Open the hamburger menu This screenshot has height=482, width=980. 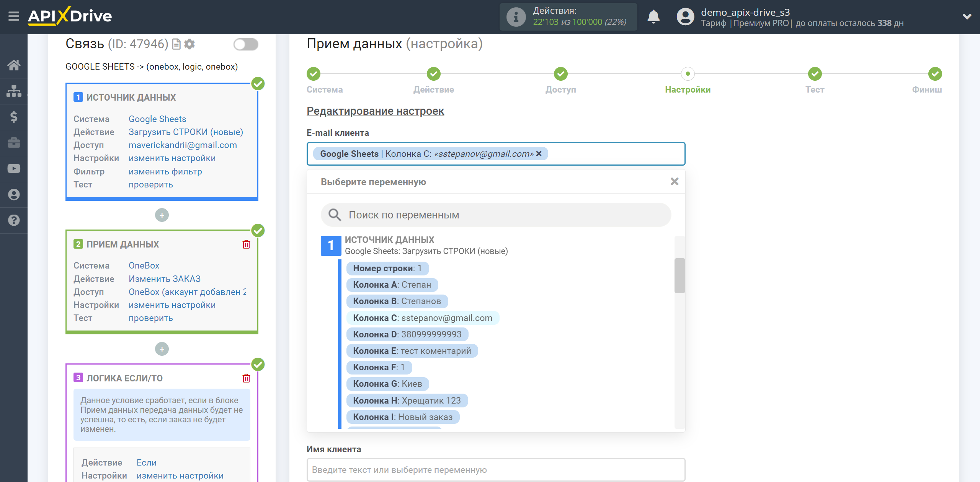coord(14,16)
